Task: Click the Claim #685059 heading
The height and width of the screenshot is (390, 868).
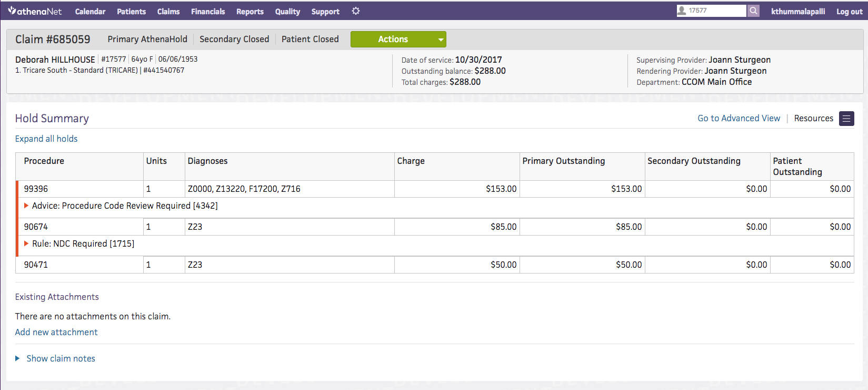Action: coord(53,40)
